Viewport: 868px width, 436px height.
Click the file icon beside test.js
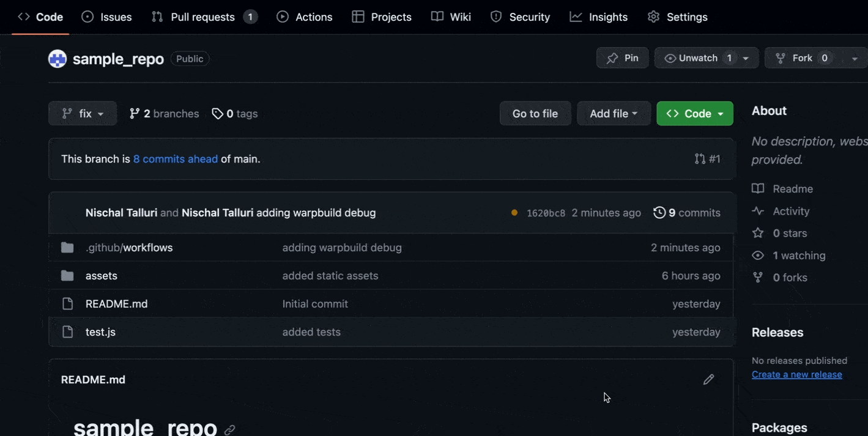coord(67,331)
